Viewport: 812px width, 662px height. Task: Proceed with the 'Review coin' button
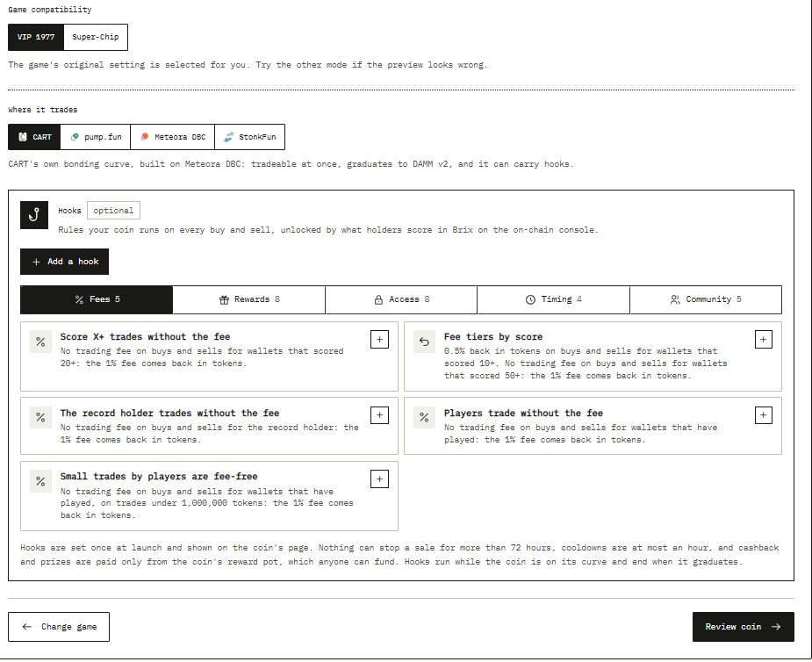744,627
